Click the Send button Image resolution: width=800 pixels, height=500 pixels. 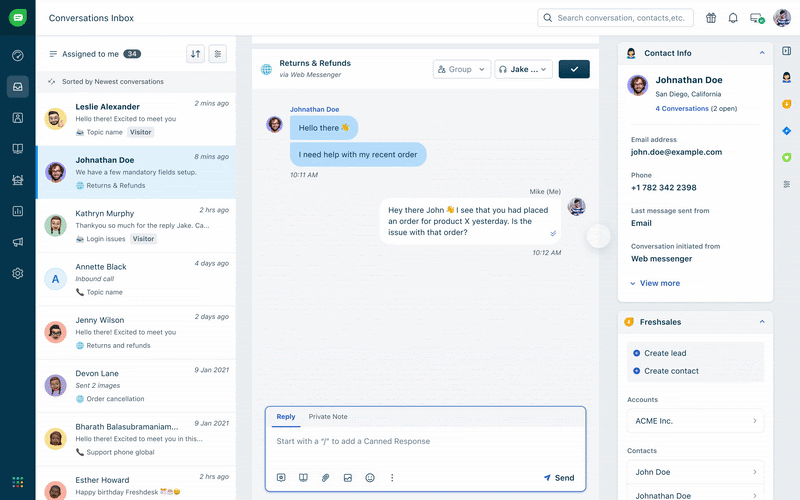(x=559, y=478)
